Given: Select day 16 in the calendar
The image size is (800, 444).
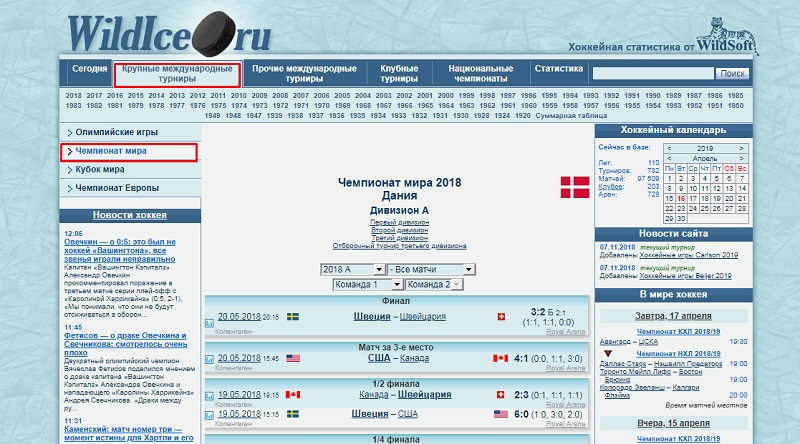Looking at the screenshot, I should pyautogui.click(x=681, y=198).
